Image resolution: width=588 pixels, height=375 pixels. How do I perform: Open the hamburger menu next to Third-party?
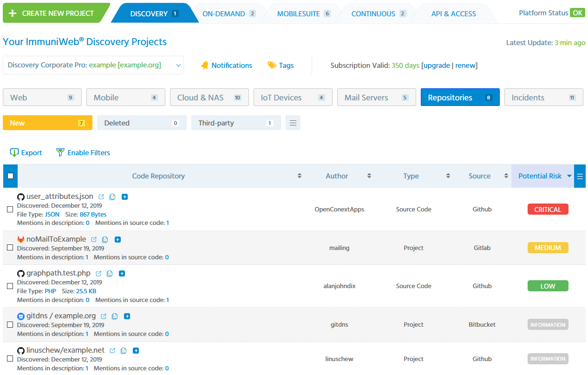293,123
